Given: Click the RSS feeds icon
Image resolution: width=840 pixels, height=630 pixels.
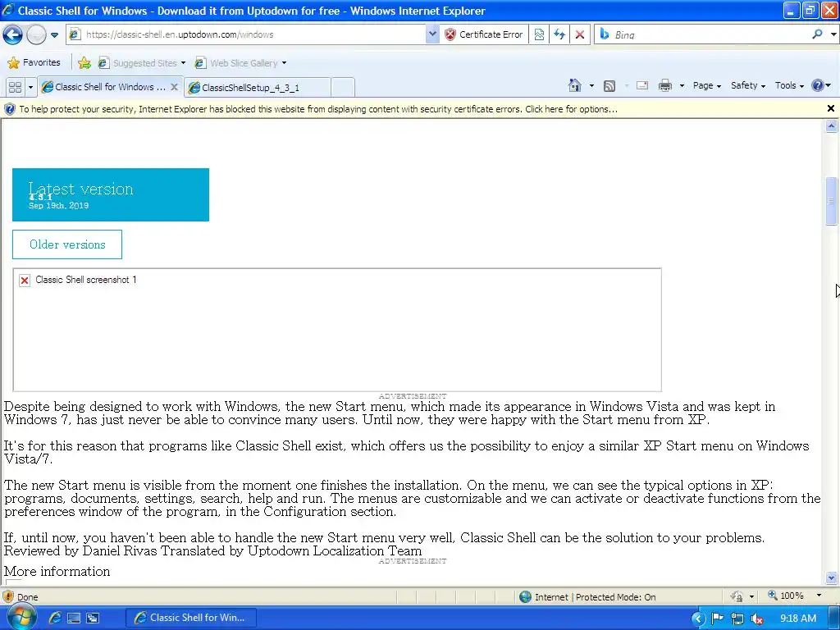Looking at the screenshot, I should click(609, 85).
